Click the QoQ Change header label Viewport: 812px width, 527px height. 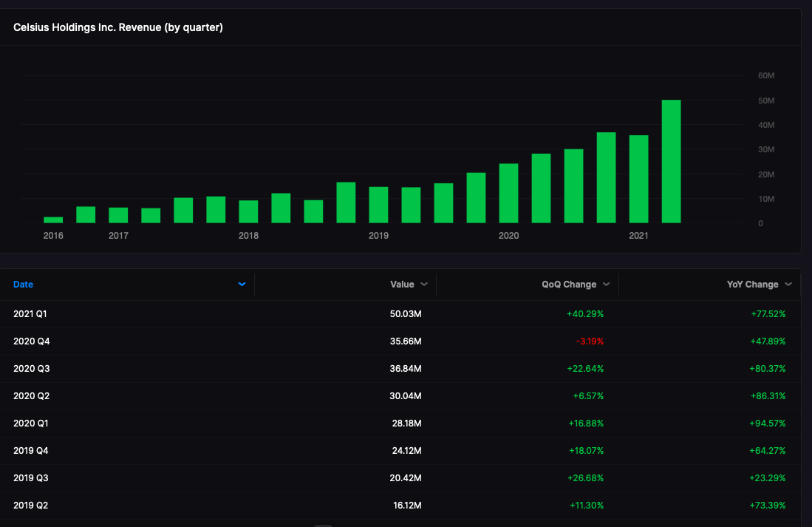(x=569, y=284)
